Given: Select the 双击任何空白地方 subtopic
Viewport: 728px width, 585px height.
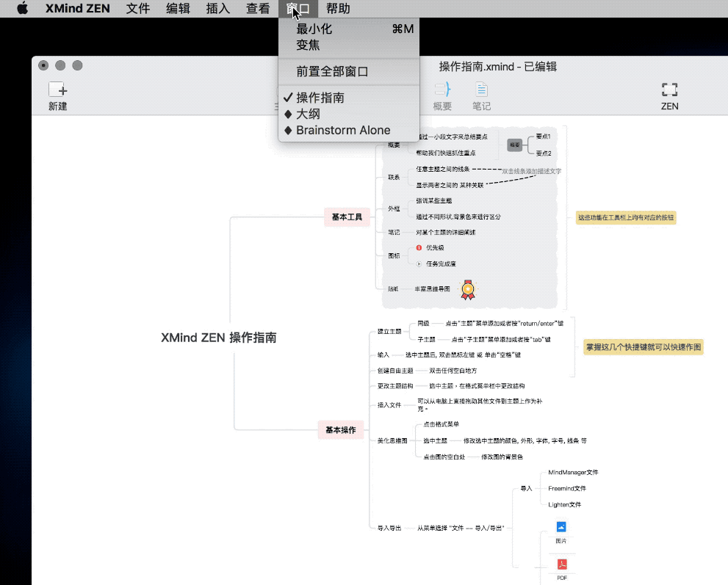Looking at the screenshot, I should click(453, 371).
